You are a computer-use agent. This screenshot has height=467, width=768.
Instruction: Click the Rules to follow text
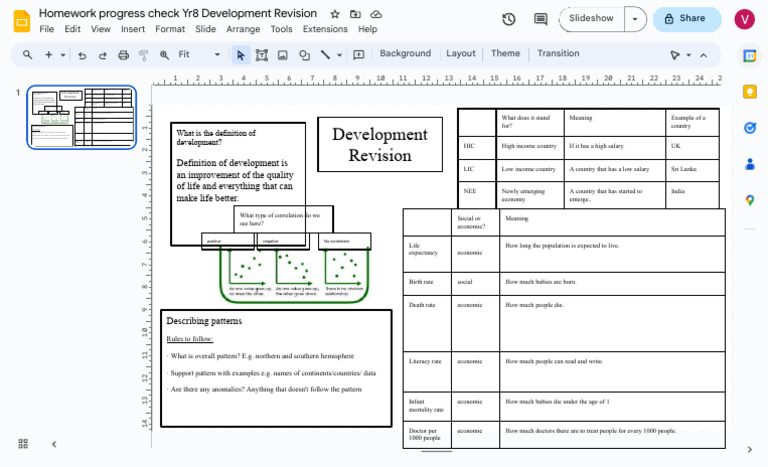(x=190, y=339)
